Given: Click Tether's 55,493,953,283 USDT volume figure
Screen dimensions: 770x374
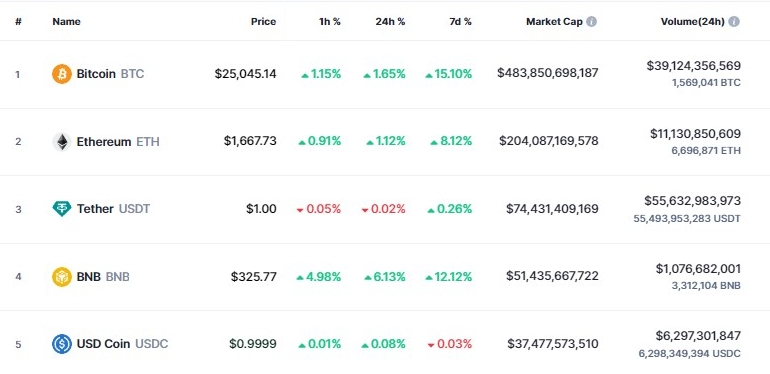Looking at the screenshot, I should (x=687, y=218).
